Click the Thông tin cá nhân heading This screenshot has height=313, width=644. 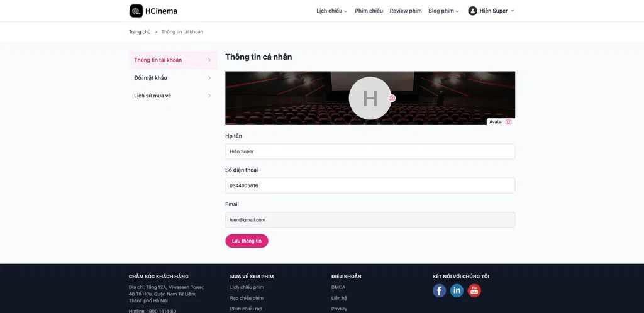coord(258,57)
